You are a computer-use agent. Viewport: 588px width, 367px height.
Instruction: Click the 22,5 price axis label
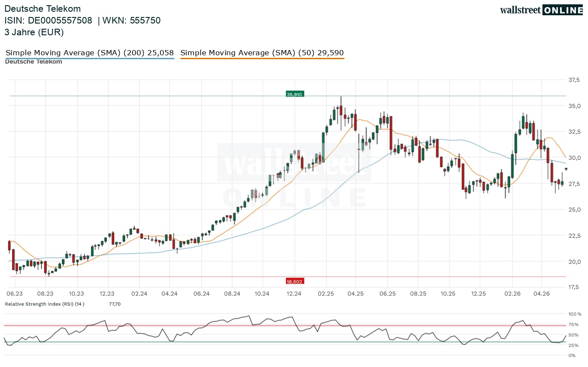574,236
